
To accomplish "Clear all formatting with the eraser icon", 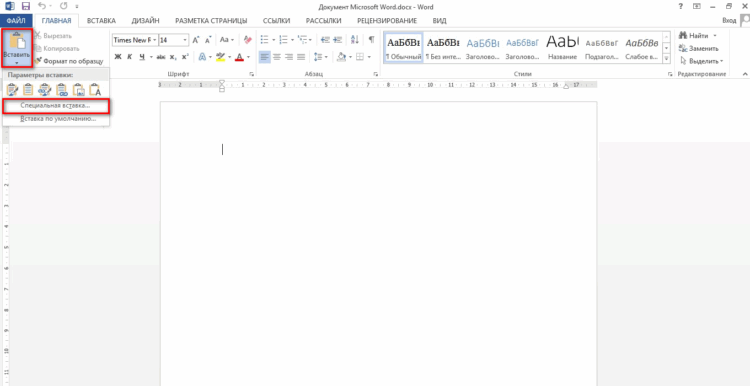I will (247, 40).
